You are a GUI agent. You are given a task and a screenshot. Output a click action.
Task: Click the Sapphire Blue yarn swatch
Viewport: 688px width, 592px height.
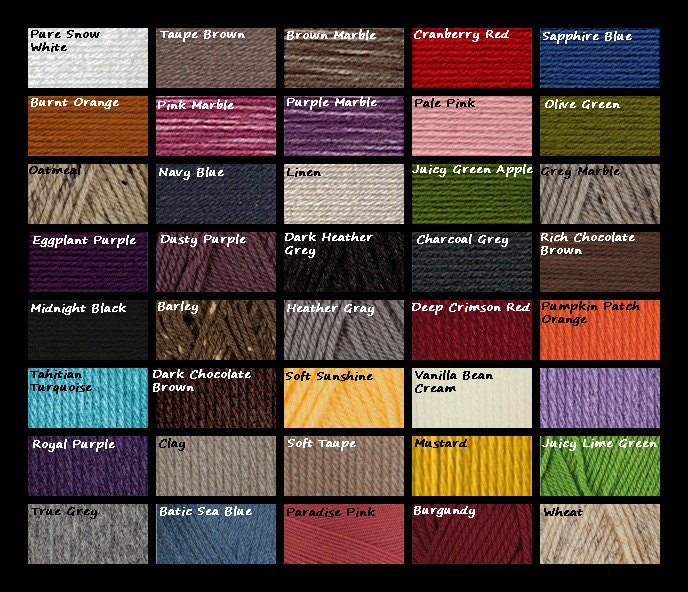[600, 58]
